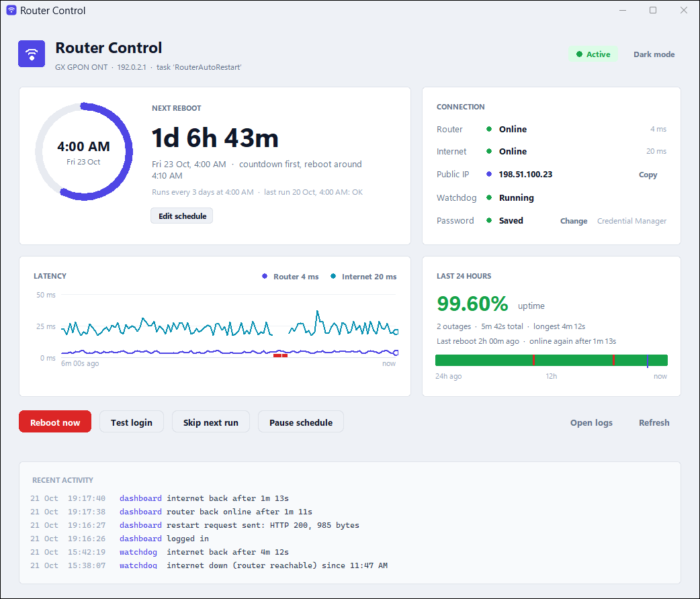
Task: Select log row 'internet down (router reachable)'
Action: [x=209, y=565]
